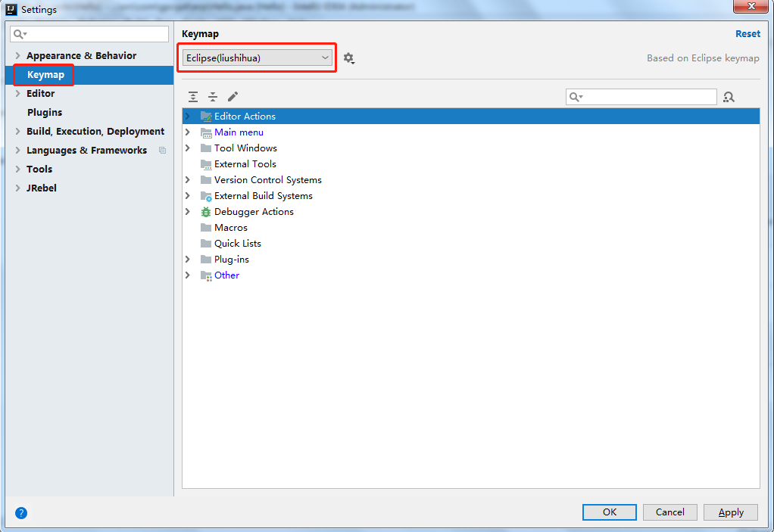Image resolution: width=774 pixels, height=532 pixels.
Task: Close the Settings dialog window
Action: point(751,6)
